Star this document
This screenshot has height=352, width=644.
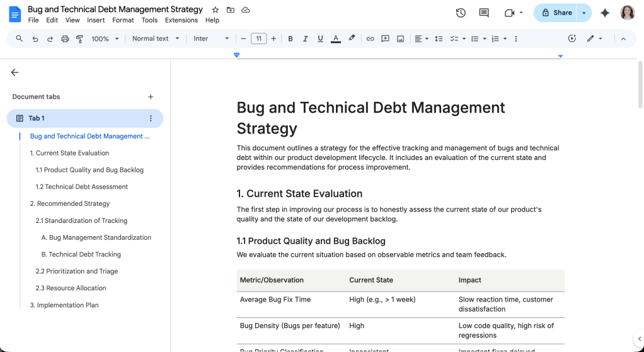[216, 10]
